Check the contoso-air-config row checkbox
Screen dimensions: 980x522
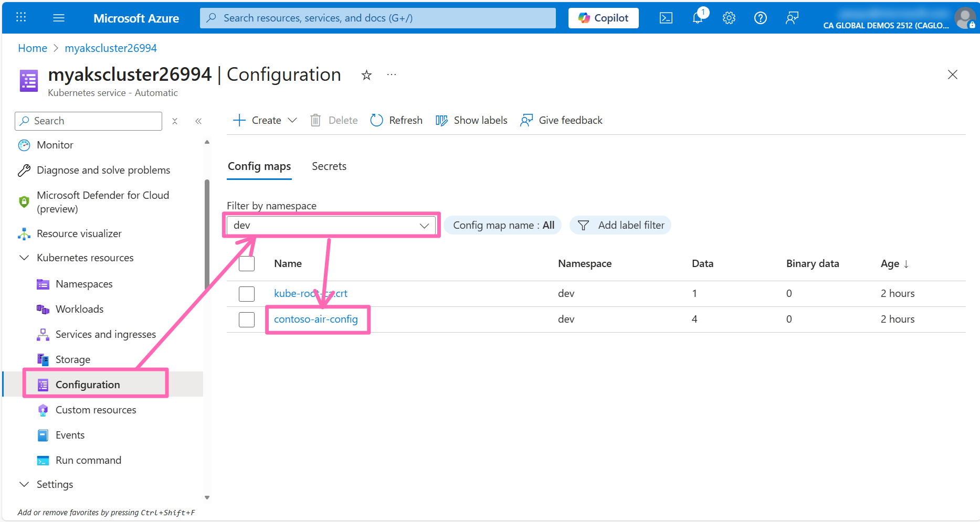click(246, 319)
